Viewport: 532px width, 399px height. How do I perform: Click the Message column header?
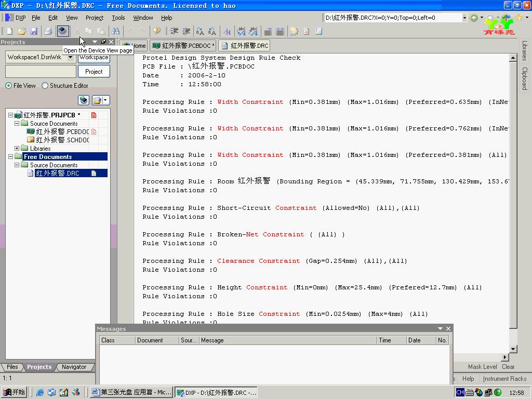click(288, 340)
